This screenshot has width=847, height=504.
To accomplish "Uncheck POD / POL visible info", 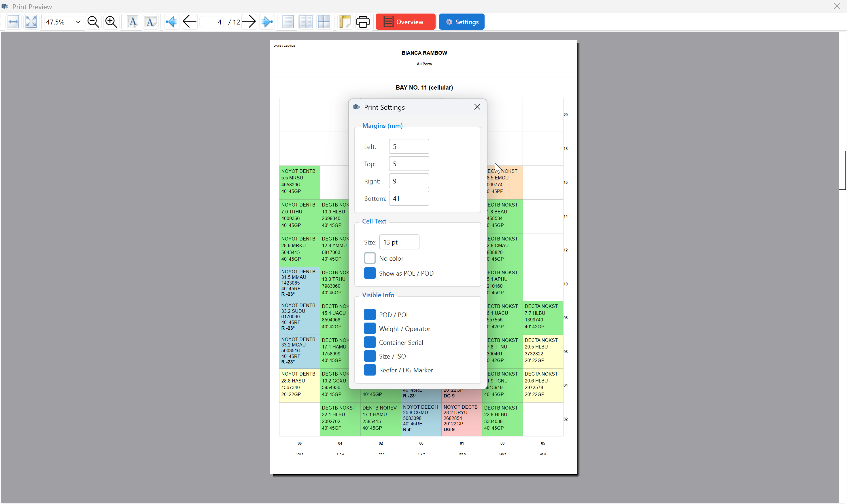I will pyautogui.click(x=370, y=314).
